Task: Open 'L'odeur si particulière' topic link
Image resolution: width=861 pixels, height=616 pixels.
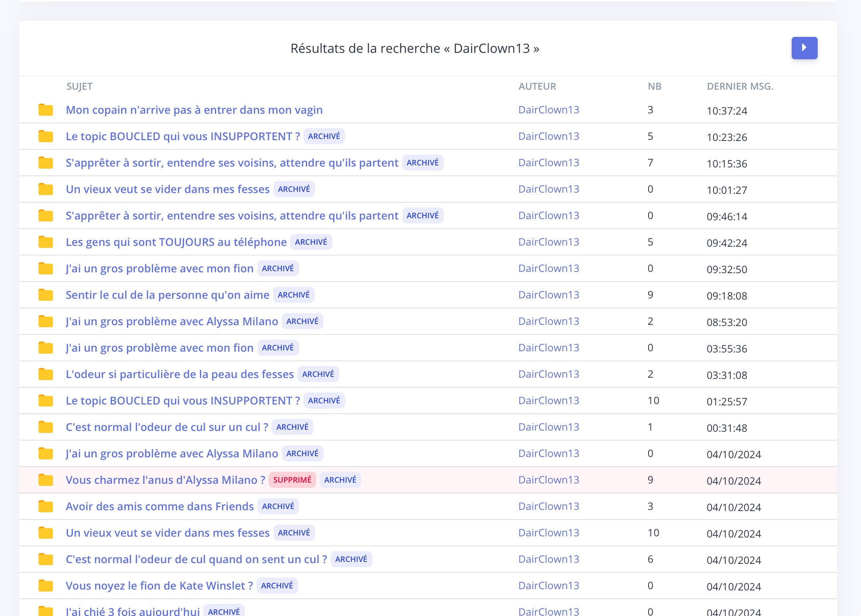Action: point(180,374)
